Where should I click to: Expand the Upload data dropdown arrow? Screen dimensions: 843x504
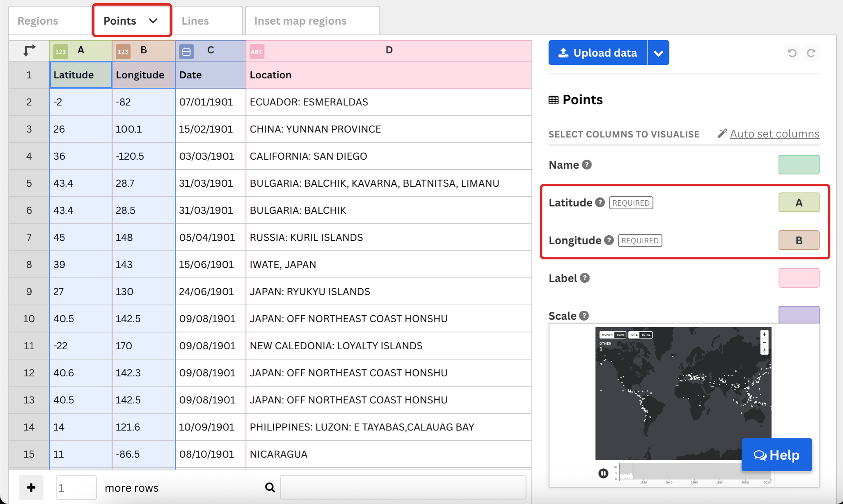coord(658,53)
